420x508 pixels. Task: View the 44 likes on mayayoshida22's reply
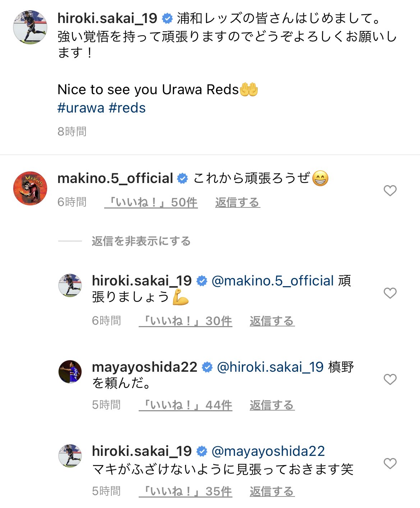click(186, 405)
